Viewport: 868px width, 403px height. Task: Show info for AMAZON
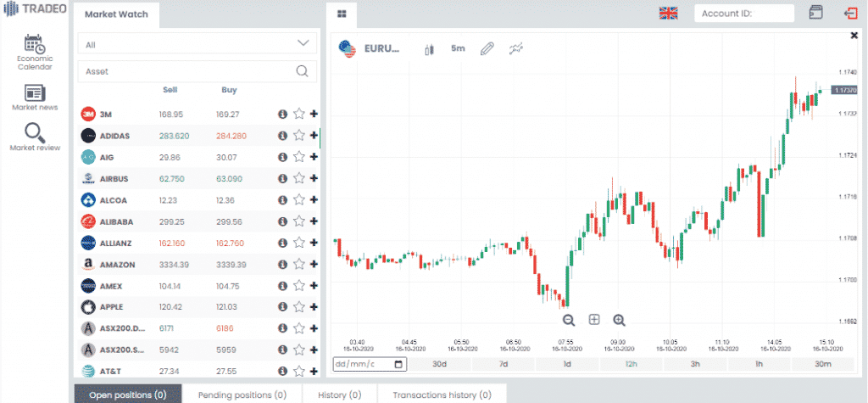(282, 265)
